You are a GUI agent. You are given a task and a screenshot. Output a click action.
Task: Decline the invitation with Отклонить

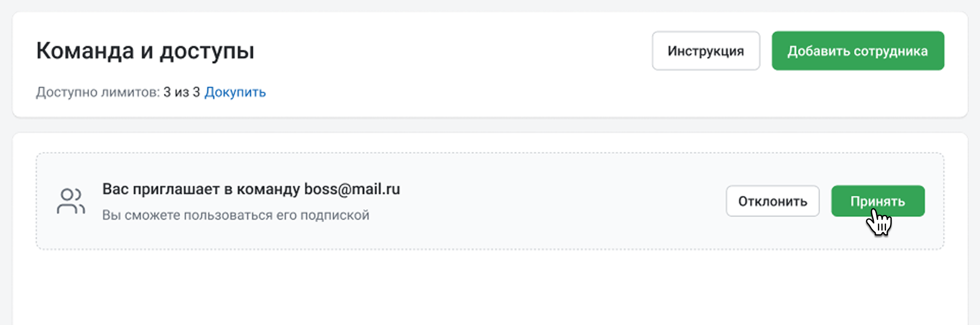pos(772,201)
